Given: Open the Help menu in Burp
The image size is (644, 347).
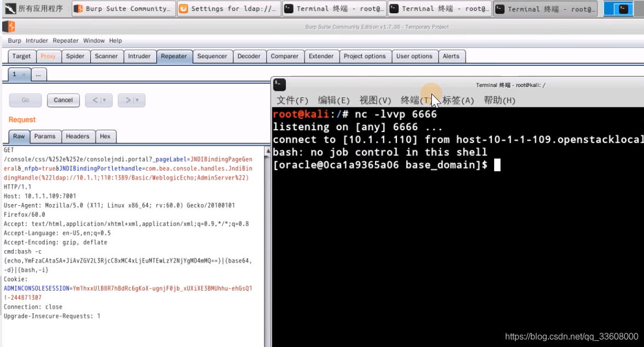Looking at the screenshot, I should tap(115, 41).
